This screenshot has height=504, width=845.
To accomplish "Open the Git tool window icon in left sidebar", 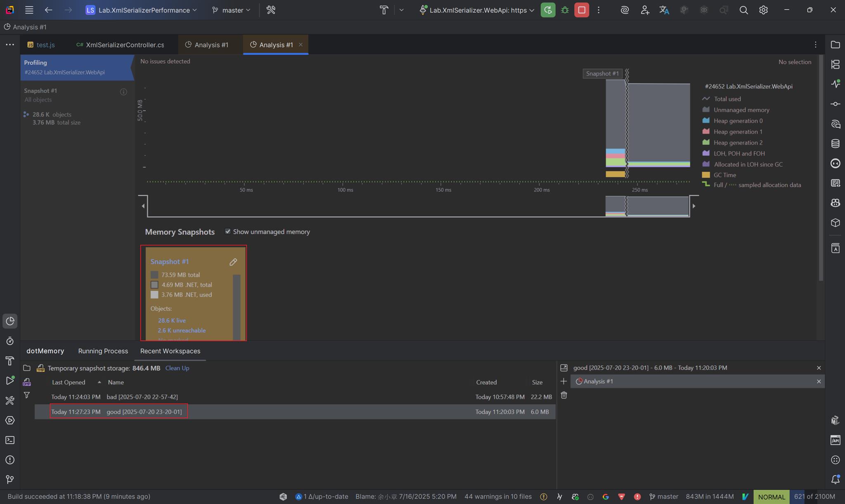I will (x=10, y=479).
